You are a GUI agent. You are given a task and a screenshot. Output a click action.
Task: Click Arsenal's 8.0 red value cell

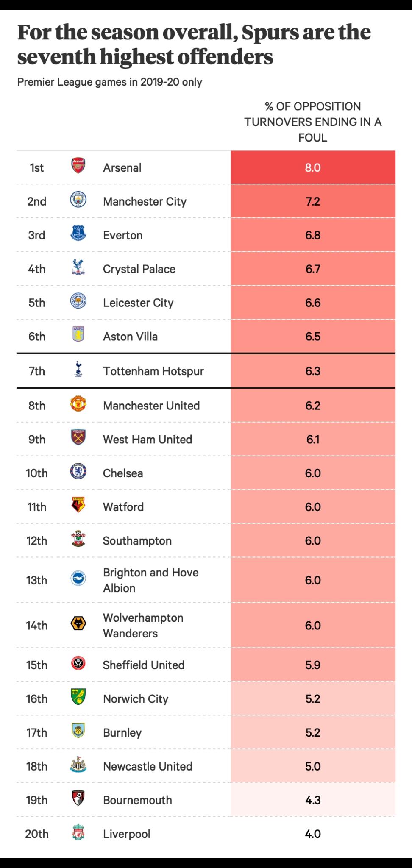pyautogui.click(x=313, y=167)
